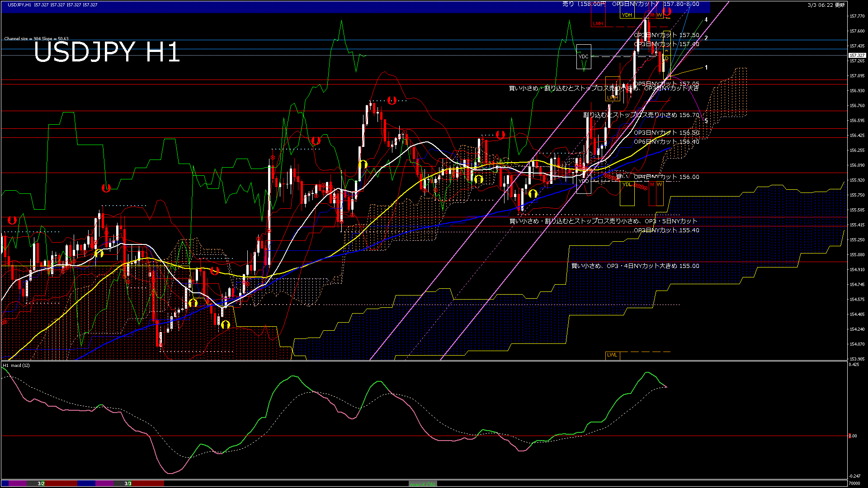This screenshot has height=488, width=868.
Task: Click the 3/3 date marker in bottom bar
Action: click(x=128, y=483)
